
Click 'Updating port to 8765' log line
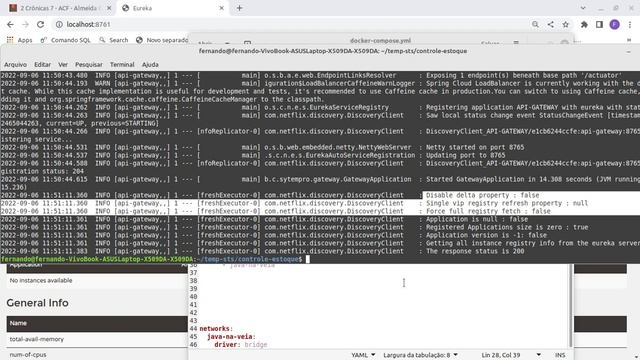[x=465, y=156]
